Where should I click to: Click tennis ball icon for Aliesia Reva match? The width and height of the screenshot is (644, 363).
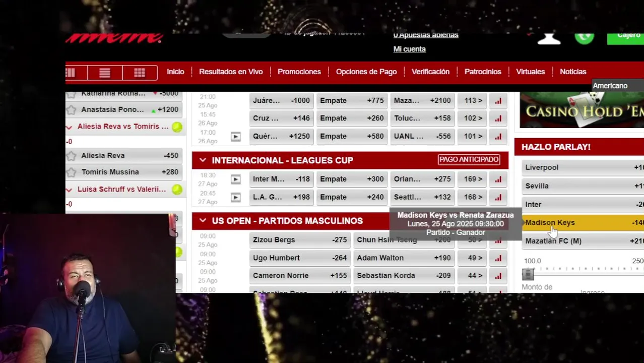pos(177,127)
